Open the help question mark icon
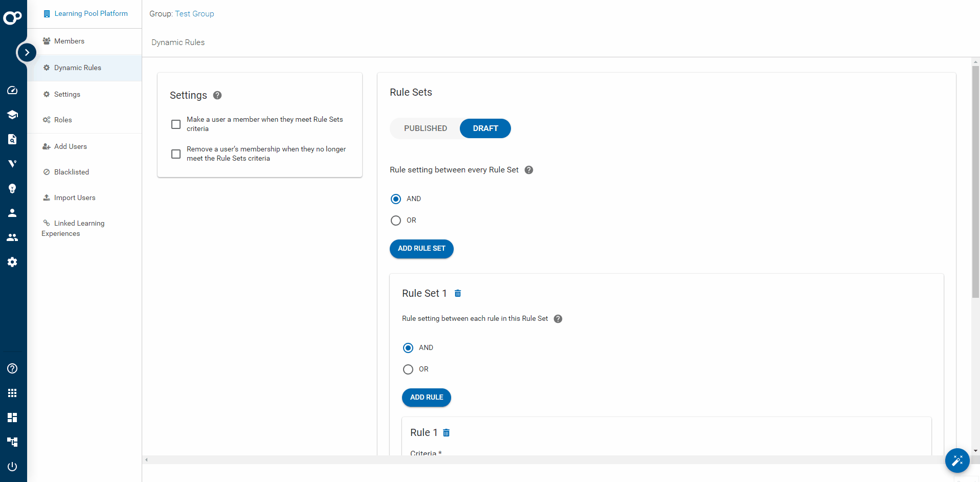 point(12,368)
